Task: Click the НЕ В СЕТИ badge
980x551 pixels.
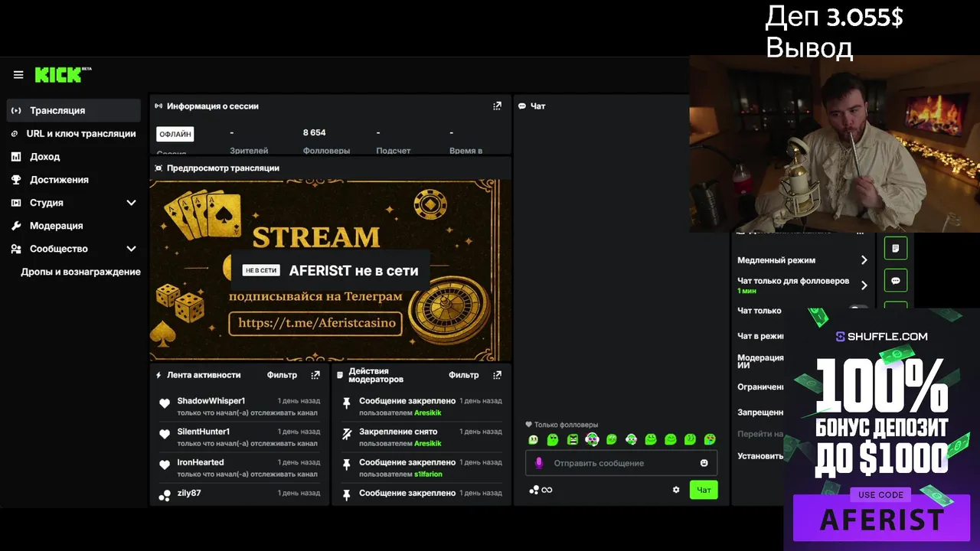Action: pos(260,270)
